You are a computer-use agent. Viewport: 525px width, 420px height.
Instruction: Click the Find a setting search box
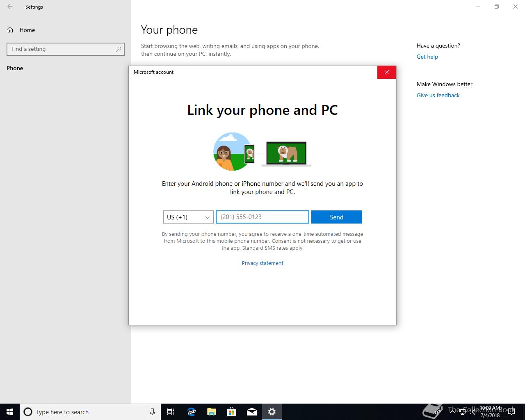pyautogui.click(x=66, y=49)
